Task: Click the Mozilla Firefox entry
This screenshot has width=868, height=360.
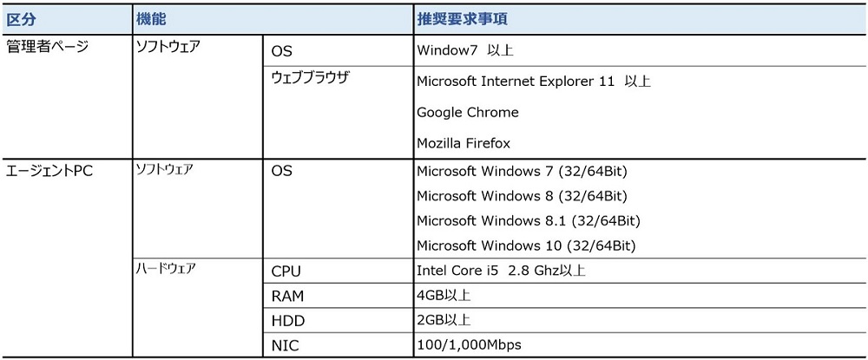Action: tap(464, 144)
